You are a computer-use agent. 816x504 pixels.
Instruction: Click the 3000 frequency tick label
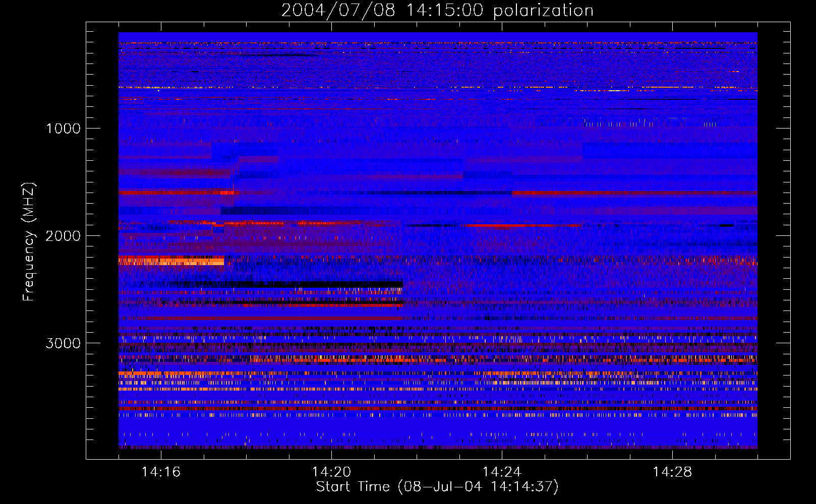click(63, 343)
